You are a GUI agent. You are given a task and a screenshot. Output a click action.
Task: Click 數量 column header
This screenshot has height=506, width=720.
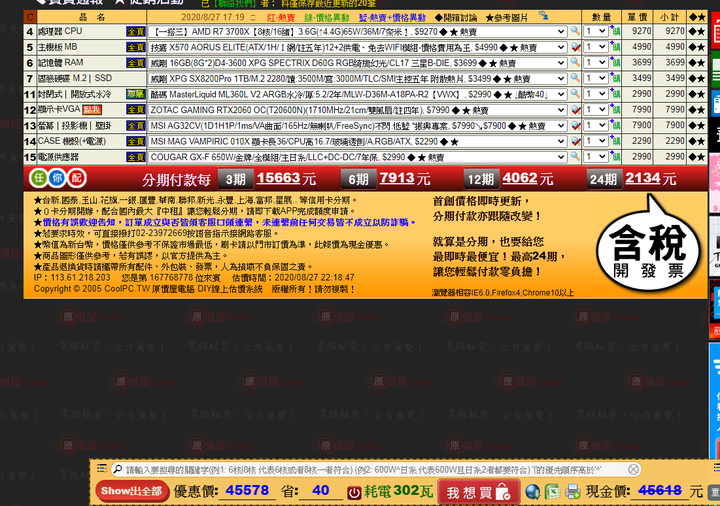[602, 17]
